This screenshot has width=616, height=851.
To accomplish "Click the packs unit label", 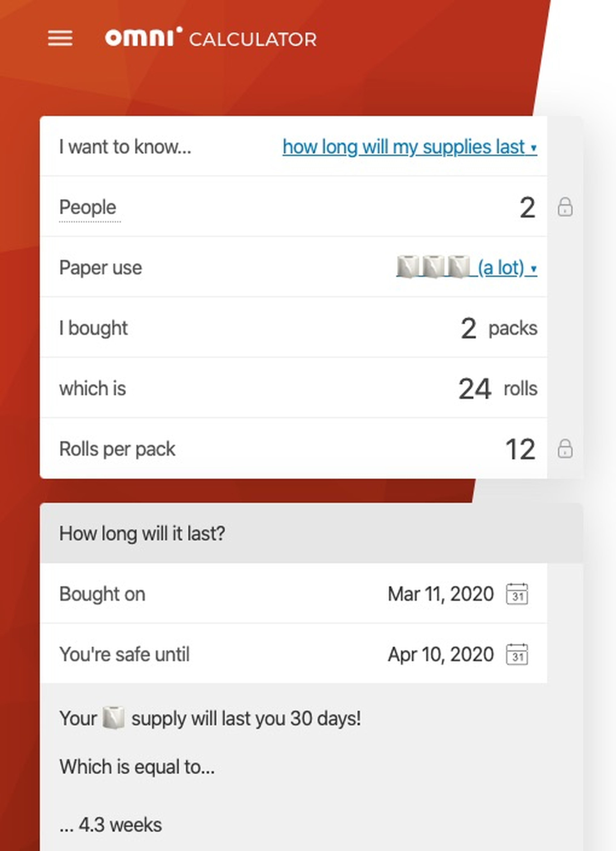I will coord(513,328).
